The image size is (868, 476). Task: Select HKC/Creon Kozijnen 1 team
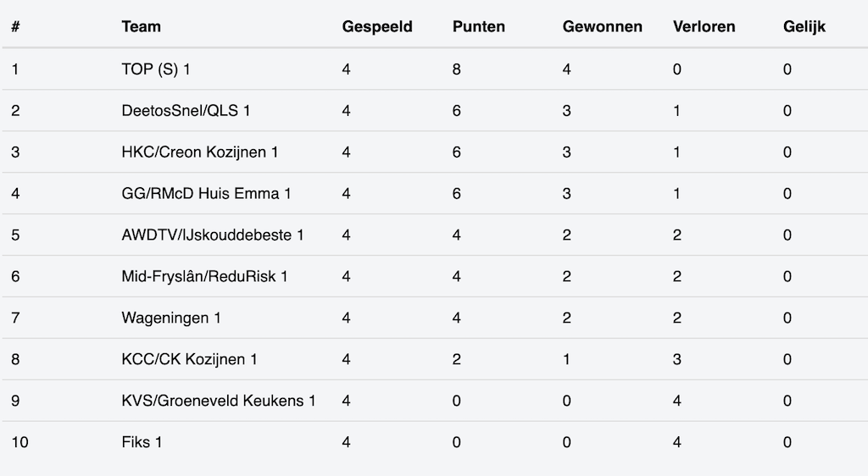(200, 152)
